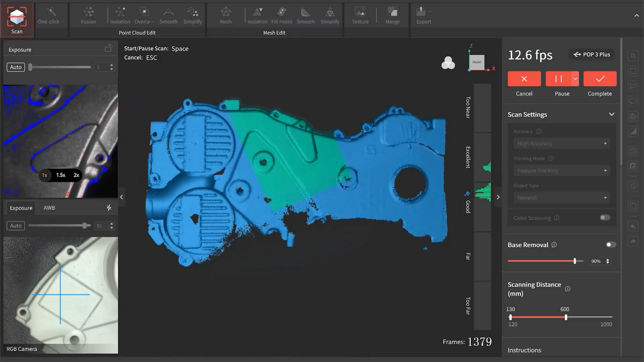Select Mesh Edit Simplify tool
The height and width of the screenshot is (362, 644).
(x=330, y=15)
